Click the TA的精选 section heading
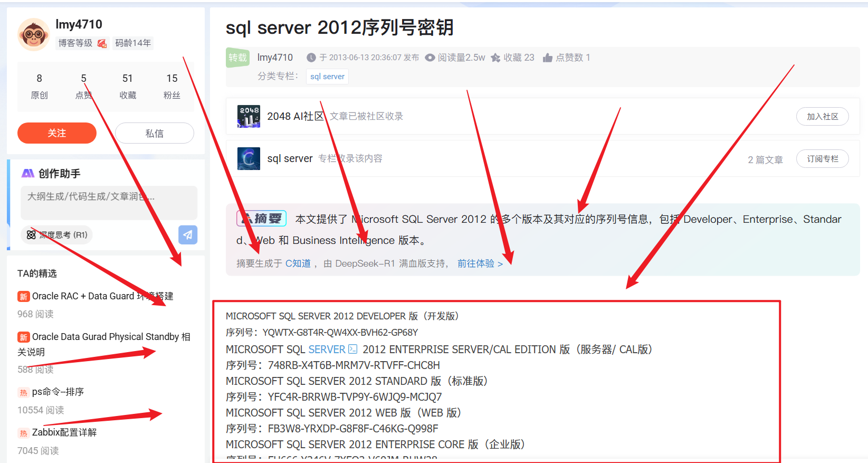Image resolution: width=868 pixels, height=463 pixels. (37, 273)
